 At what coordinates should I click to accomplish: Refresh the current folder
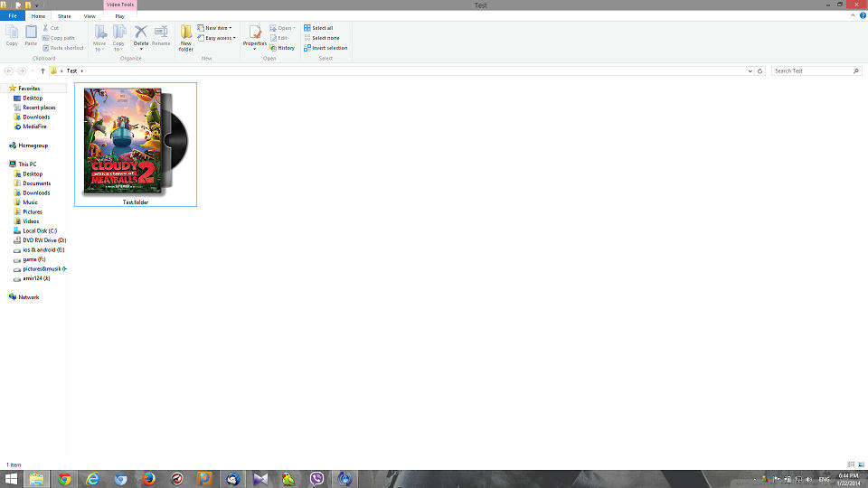(x=760, y=70)
